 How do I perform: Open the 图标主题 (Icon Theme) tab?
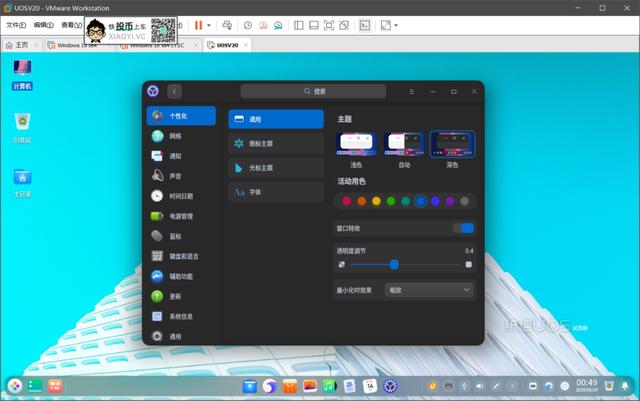point(275,144)
